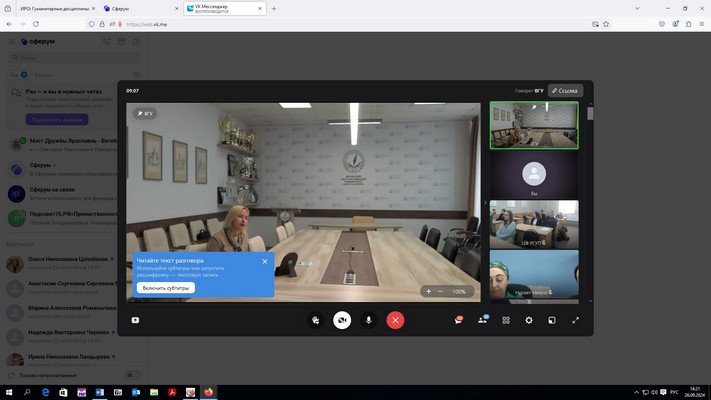End the call with the red hang-up button
This screenshot has width=711, height=400.
[x=395, y=320]
